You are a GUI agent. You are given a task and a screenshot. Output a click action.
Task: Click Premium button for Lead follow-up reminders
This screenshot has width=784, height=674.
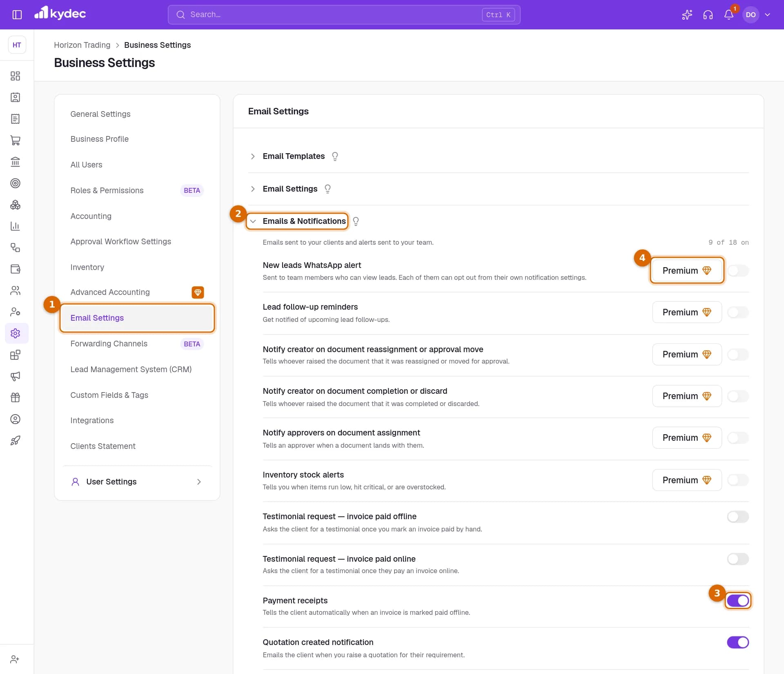[687, 312]
